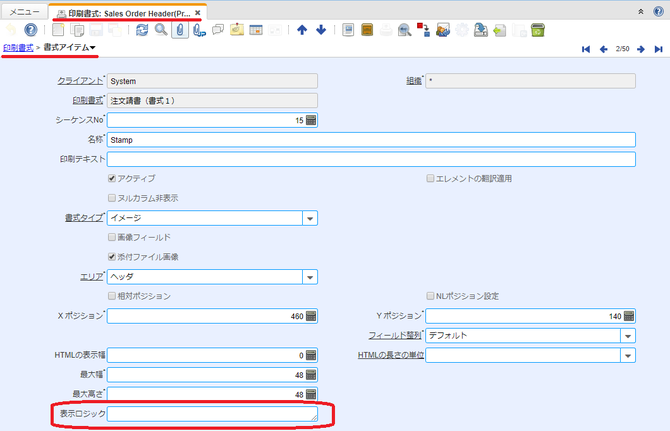
Task: Click the エリア field showing ヘッダ
Action: (x=205, y=277)
